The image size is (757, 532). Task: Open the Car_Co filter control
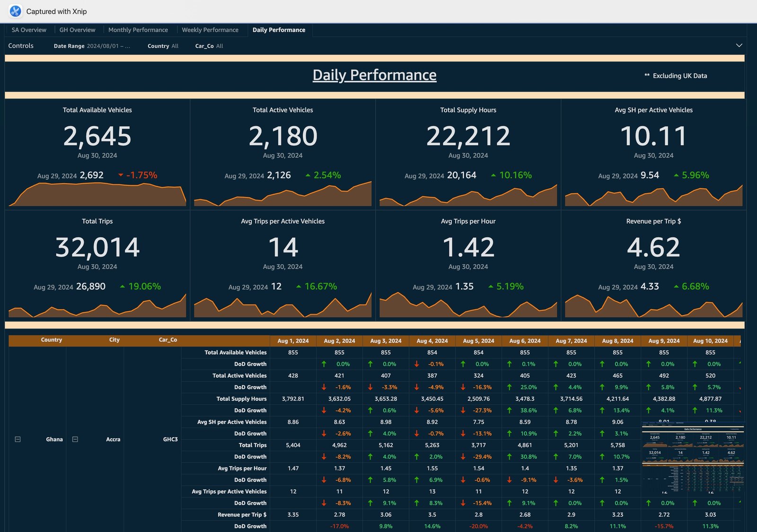[x=209, y=46]
